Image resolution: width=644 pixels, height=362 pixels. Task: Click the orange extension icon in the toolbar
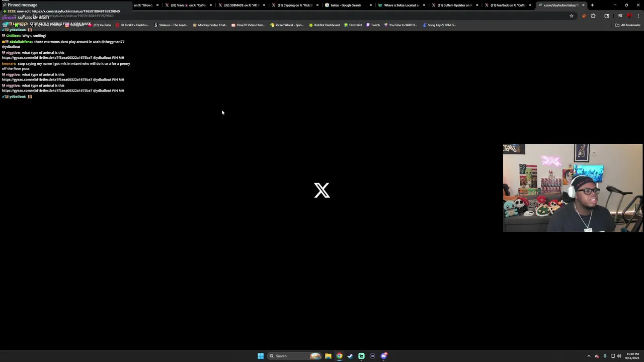(x=584, y=16)
